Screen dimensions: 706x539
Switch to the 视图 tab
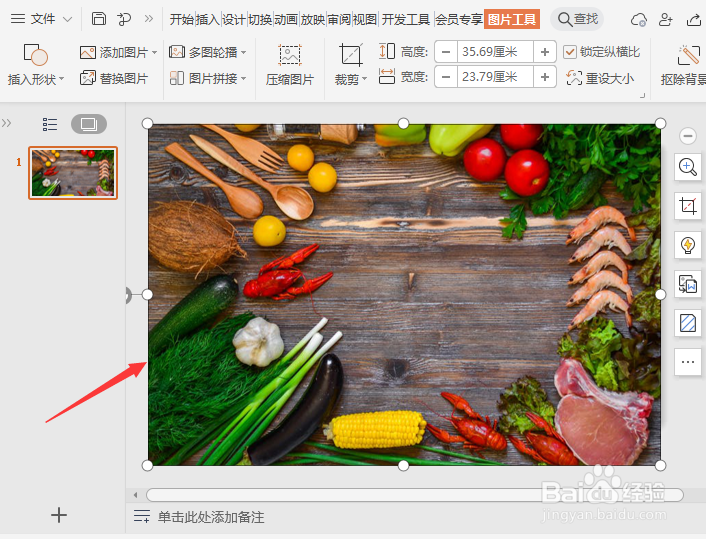[x=365, y=19]
